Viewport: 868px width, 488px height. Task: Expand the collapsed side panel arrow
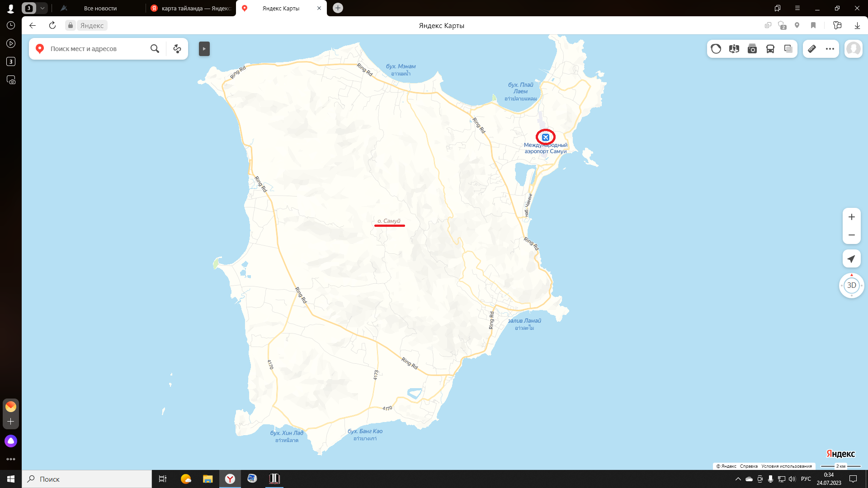pyautogui.click(x=204, y=49)
